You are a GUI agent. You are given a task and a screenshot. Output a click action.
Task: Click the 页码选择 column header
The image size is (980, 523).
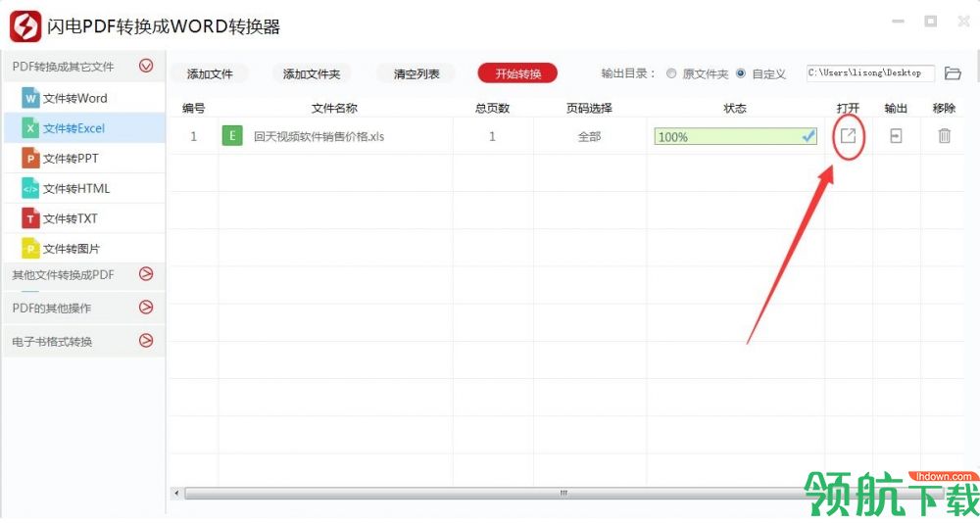[589, 108]
